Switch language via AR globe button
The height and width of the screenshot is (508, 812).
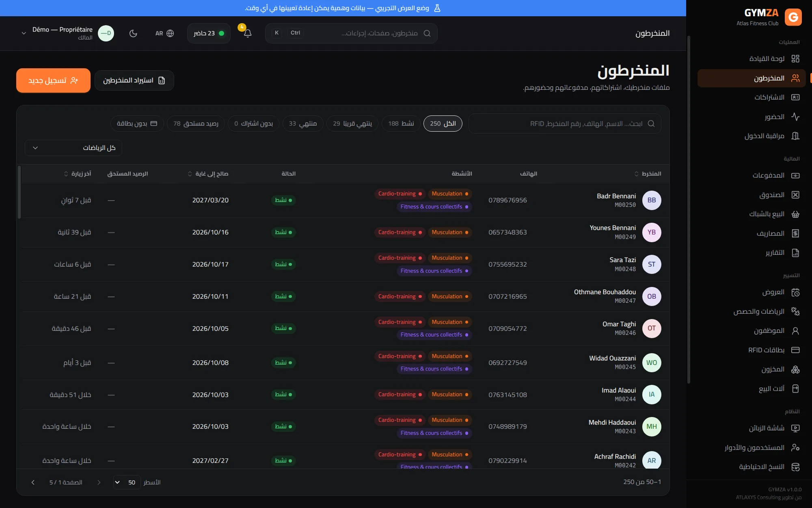pos(164,33)
